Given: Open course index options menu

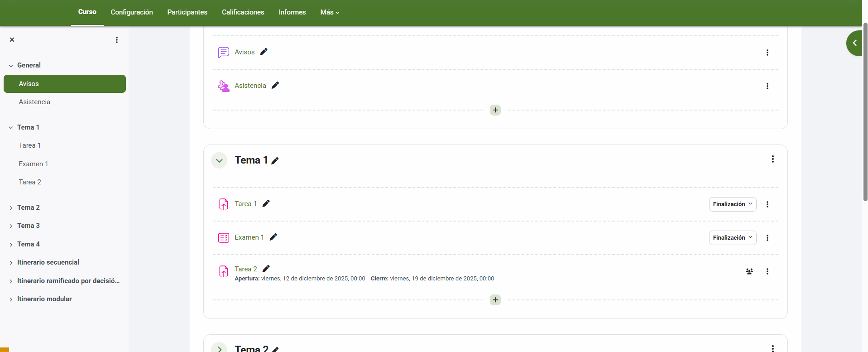Looking at the screenshot, I should point(117,40).
